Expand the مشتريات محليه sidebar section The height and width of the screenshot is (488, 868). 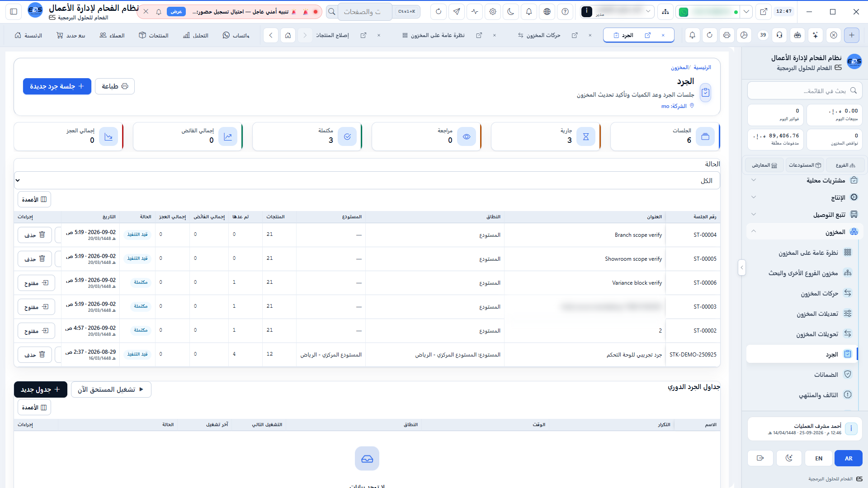click(x=805, y=180)
